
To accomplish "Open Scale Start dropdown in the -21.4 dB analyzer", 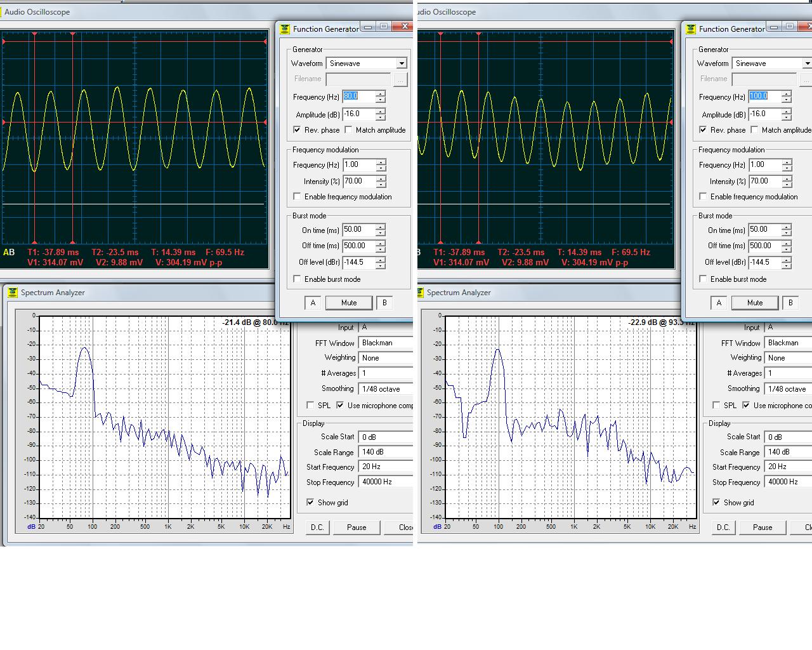I will tap(386, 437).
